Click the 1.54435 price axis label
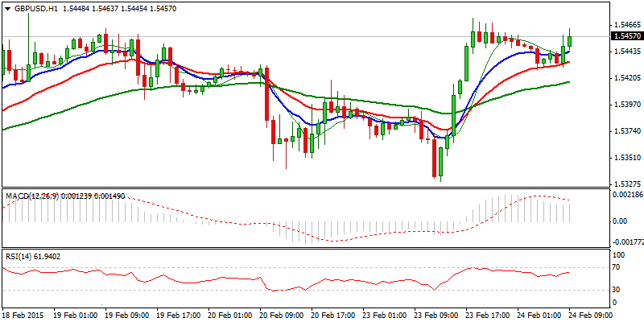Image resolution: width=644 pixels, height=322 pixels. 627,52
